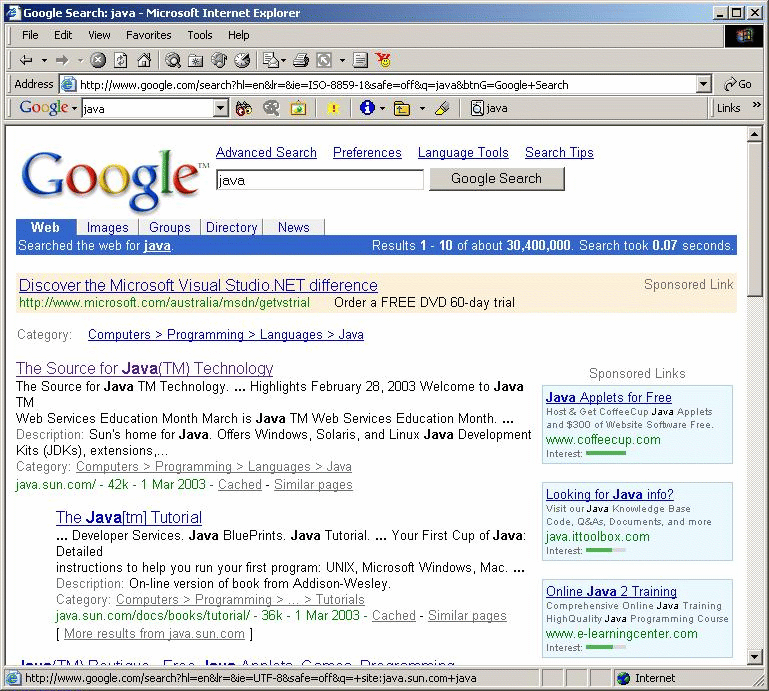Viewport: 769px width, 691px height.
Task: Open the Language Tools link
Action: coord(463,153)
